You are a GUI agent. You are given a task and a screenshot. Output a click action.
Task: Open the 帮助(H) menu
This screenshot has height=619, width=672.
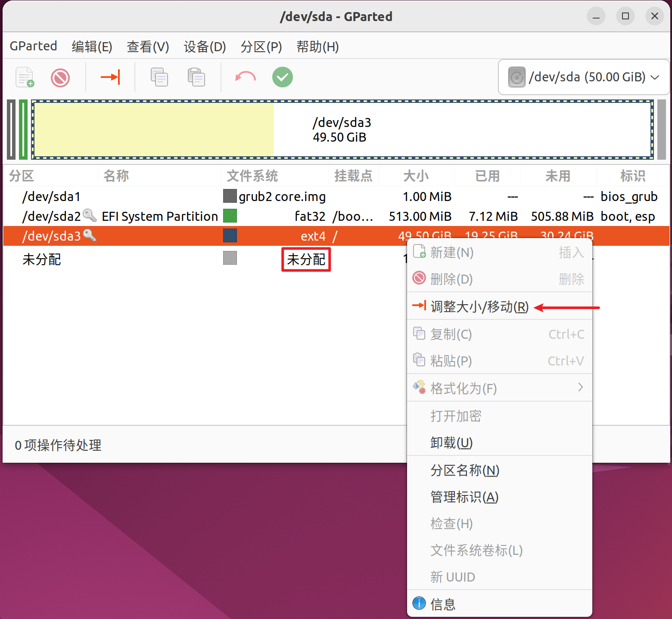click(317, 46)
